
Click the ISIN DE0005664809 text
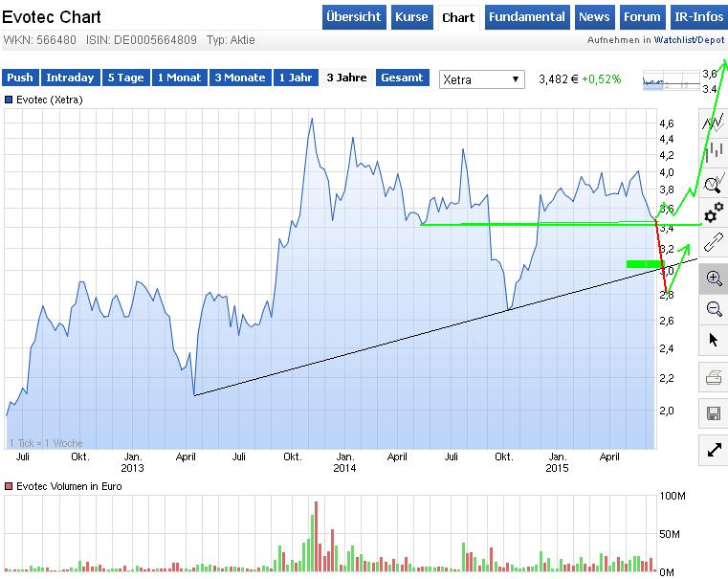click(x=142, y=40)
